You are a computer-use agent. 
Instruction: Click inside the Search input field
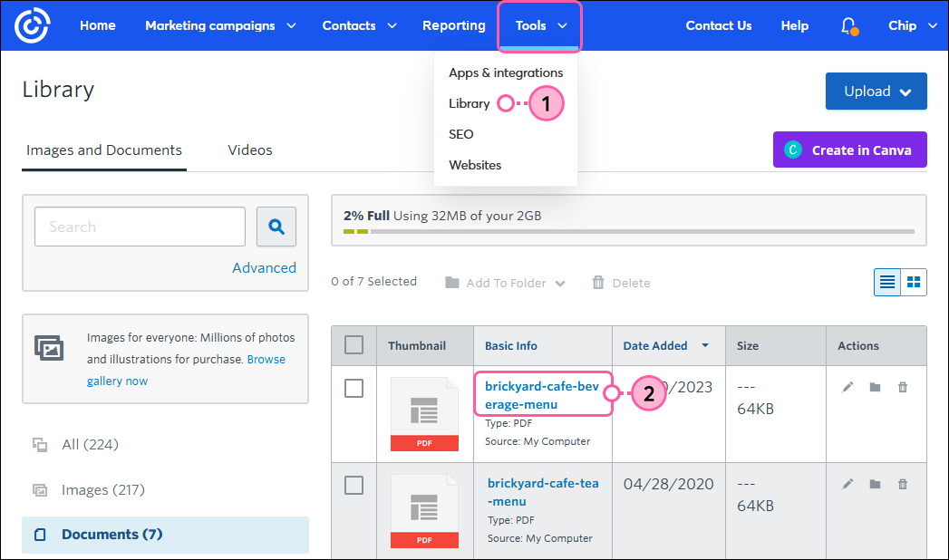[140, 227]
